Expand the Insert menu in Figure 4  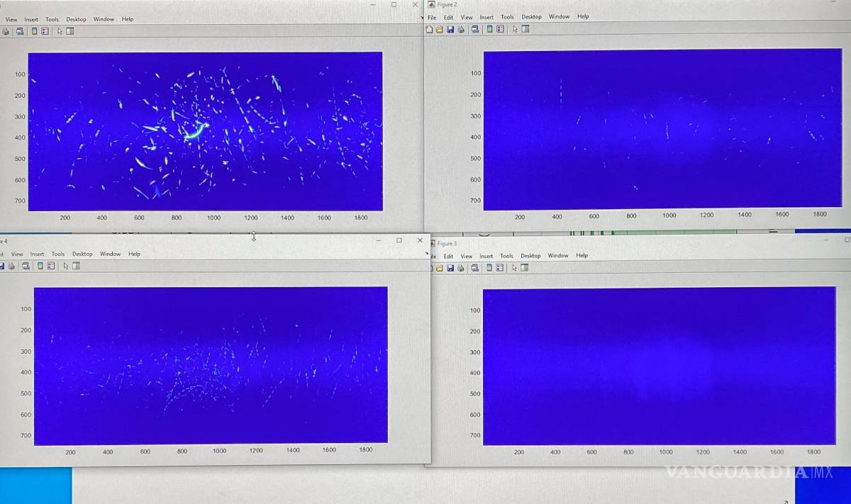click(37, 254)
